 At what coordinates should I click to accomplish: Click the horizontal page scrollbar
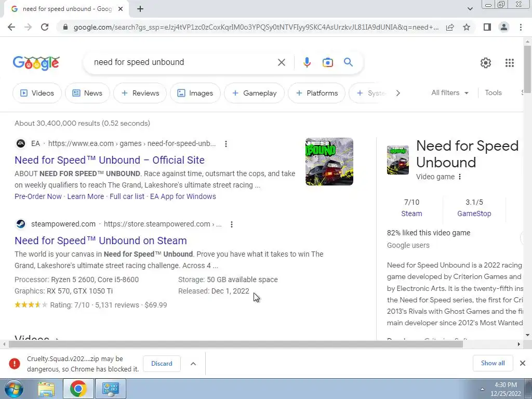pos(236,344)
